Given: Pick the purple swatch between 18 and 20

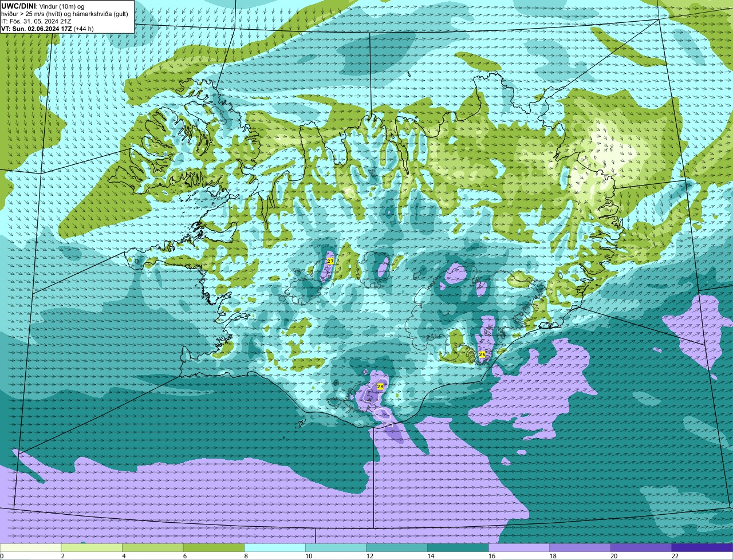Looking at the screenshot, I should pyautogui.click(x=580, y=547).
